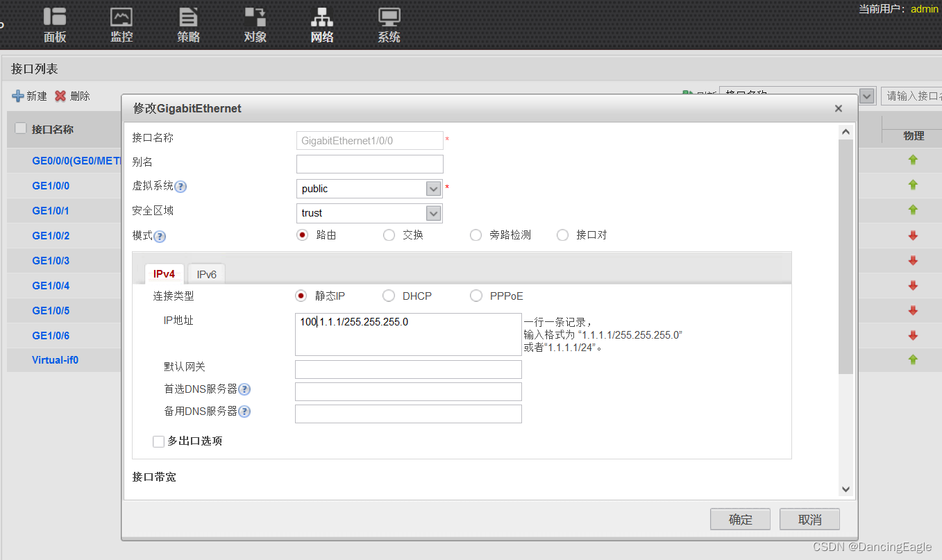Open the GE1/0/3 interface link

pos(51,261)
